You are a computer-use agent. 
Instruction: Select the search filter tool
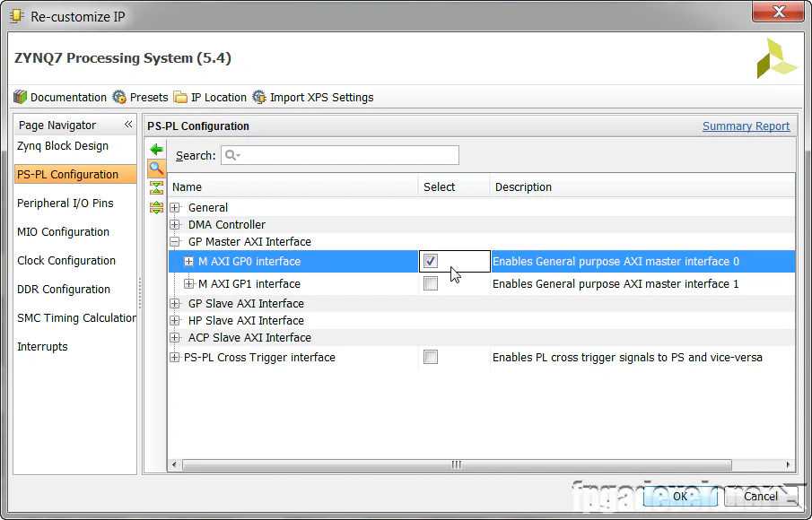click(156, 168)
